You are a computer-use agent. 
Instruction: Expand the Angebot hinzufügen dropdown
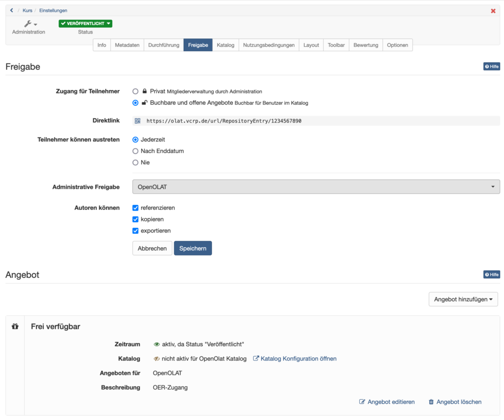462,299
